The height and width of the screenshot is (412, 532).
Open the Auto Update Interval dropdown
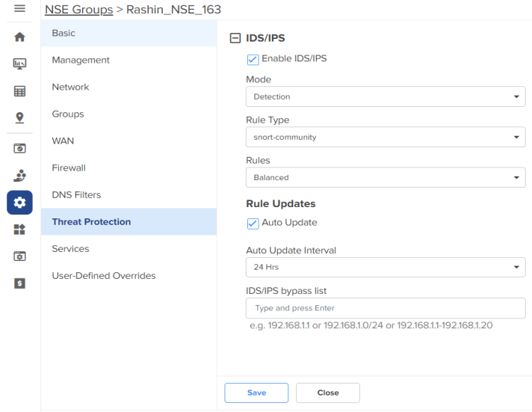[386, 267]
